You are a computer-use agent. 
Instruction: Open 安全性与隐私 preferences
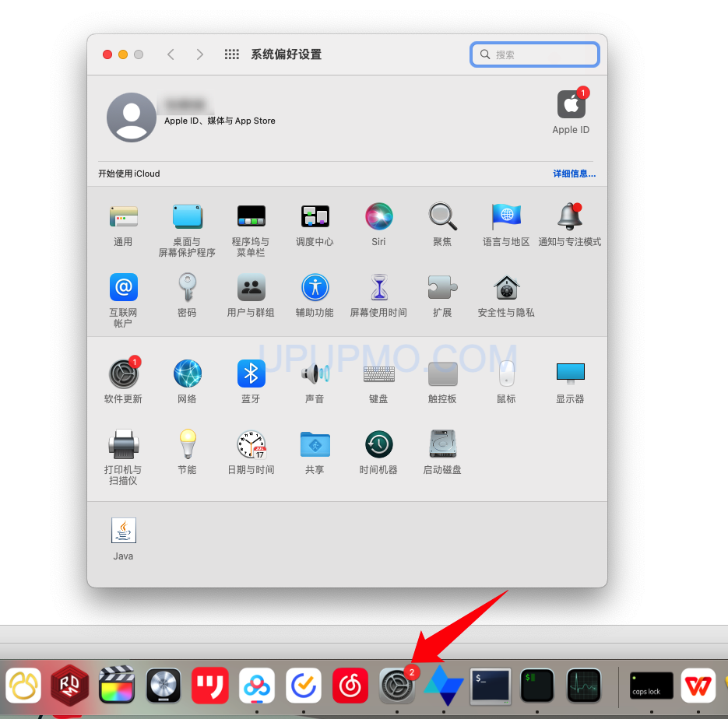coord(506,287)
